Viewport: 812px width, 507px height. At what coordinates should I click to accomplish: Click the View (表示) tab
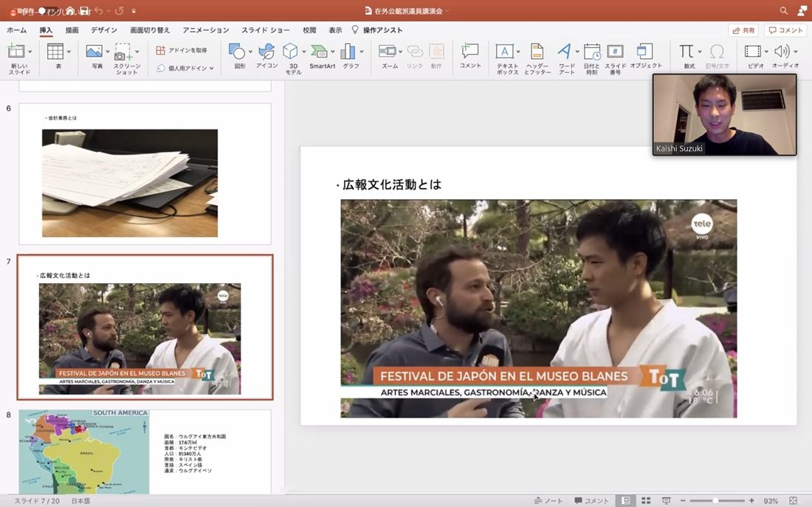click(336, 30)
